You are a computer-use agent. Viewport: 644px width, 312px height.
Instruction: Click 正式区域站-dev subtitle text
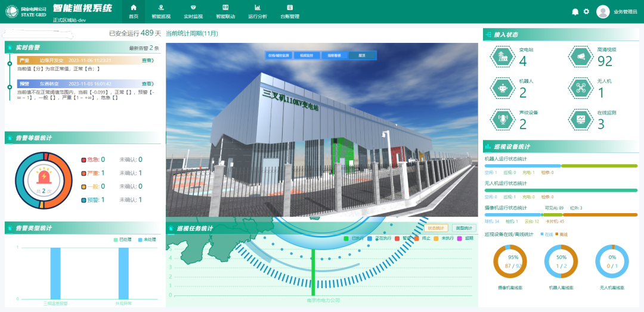[x=69, y=20]
